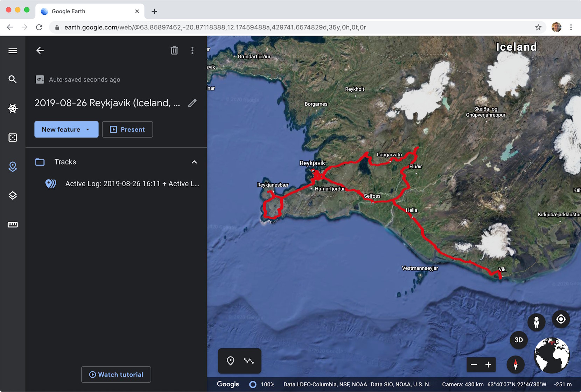The height and width of the screenshot is (392, 581).
Task: Bookmark this page with star icon
Action: pyautogui.click(x=538, y=27)
